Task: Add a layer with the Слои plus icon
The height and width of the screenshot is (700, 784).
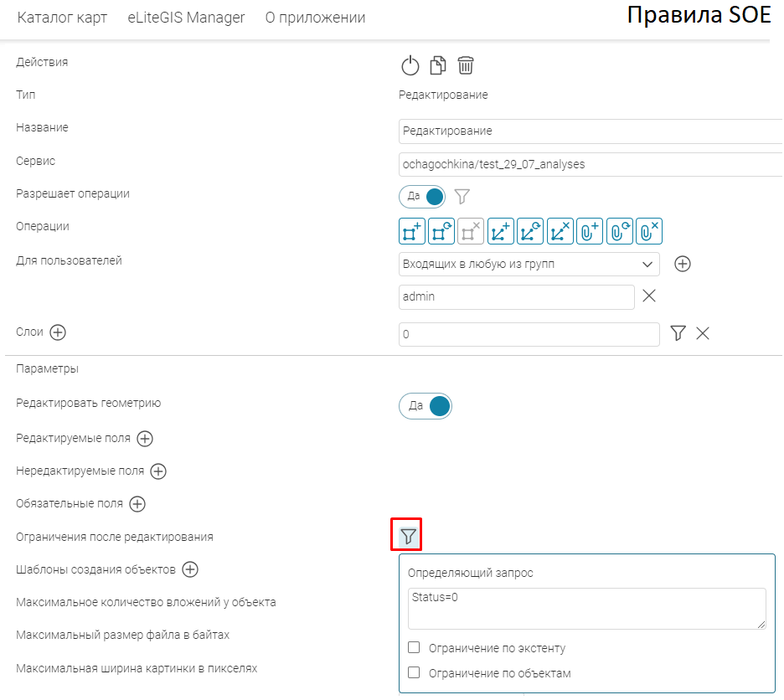Action: pos(58,332)
